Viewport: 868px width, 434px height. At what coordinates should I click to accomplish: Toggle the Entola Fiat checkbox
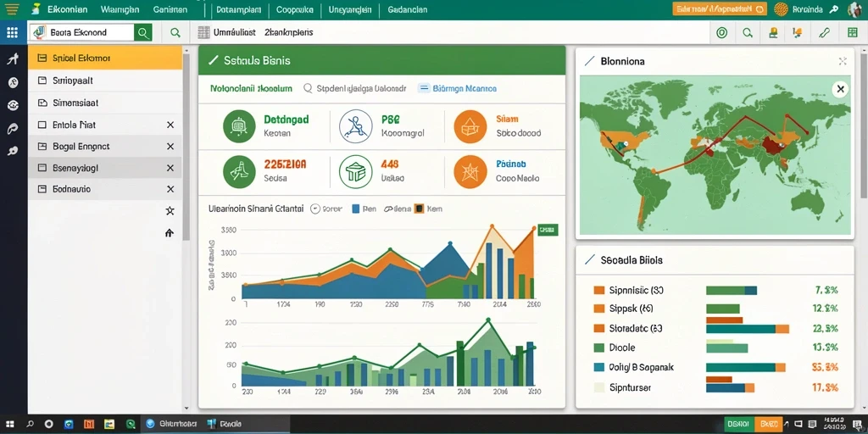coord(42,125)
